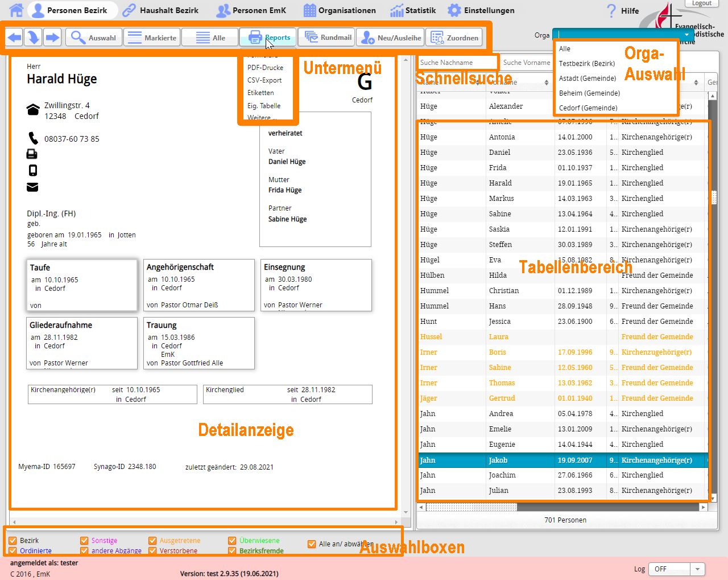Click the Suche Nachname search field
728x580 pixels.
(x=458, y=63)
